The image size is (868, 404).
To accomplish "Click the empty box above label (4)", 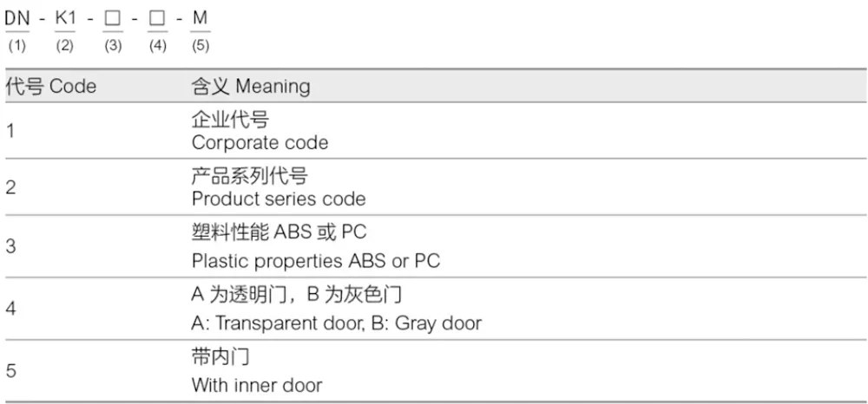I will click(157, 18).
